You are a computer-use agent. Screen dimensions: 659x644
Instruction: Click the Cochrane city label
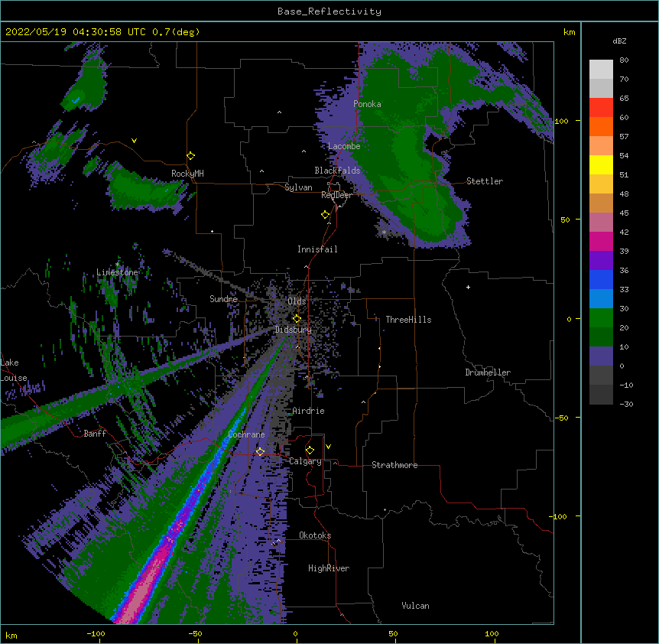click(246, 434)
